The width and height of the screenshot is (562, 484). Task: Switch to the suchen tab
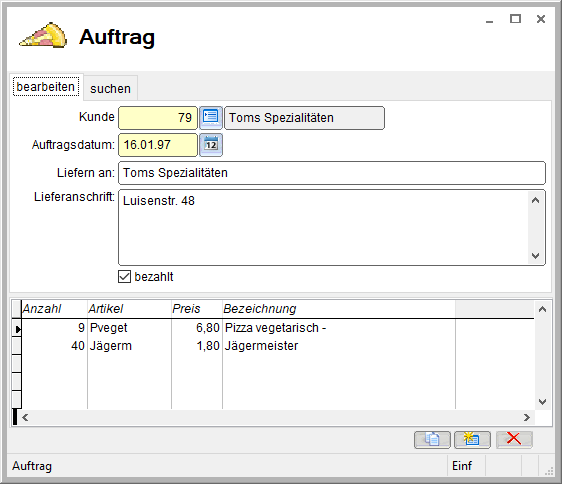pyautogui.click(x=110, y=89)
